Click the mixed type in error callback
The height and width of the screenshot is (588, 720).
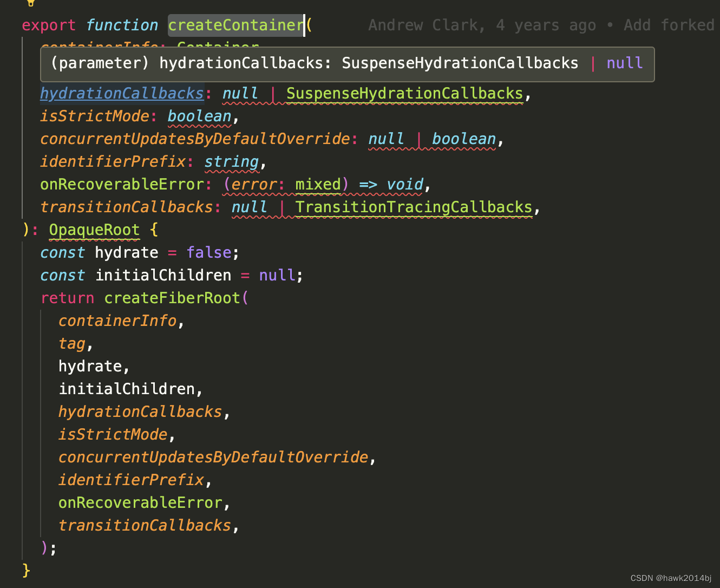coord(318,185)
